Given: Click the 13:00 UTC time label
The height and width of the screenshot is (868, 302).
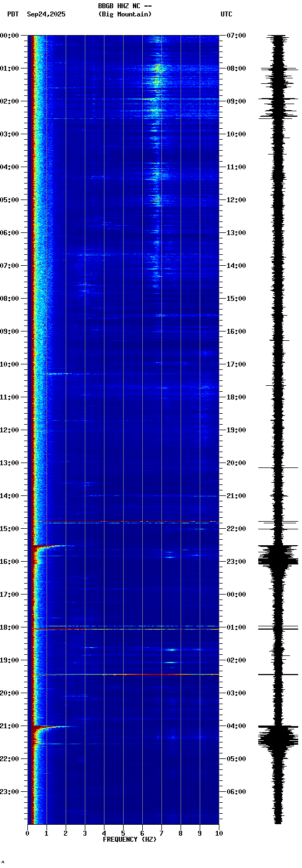Looking at the screenshot, I should (236, 233).
